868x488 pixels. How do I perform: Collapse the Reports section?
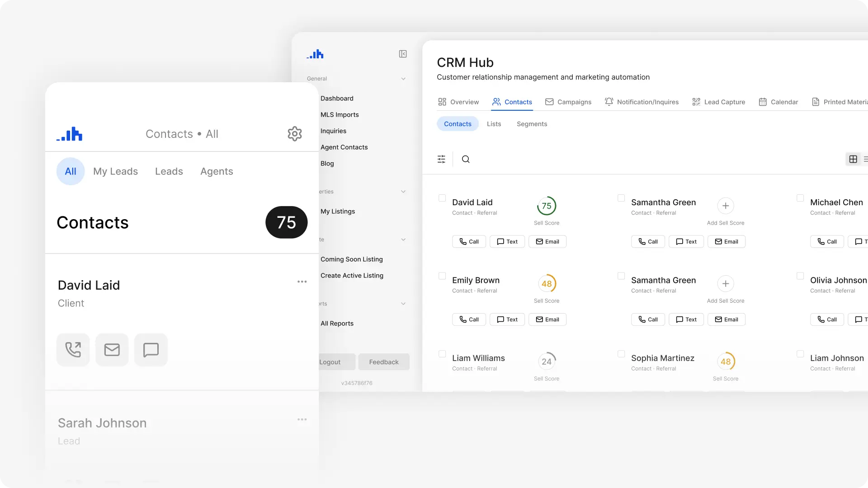(x=403, y=303)
